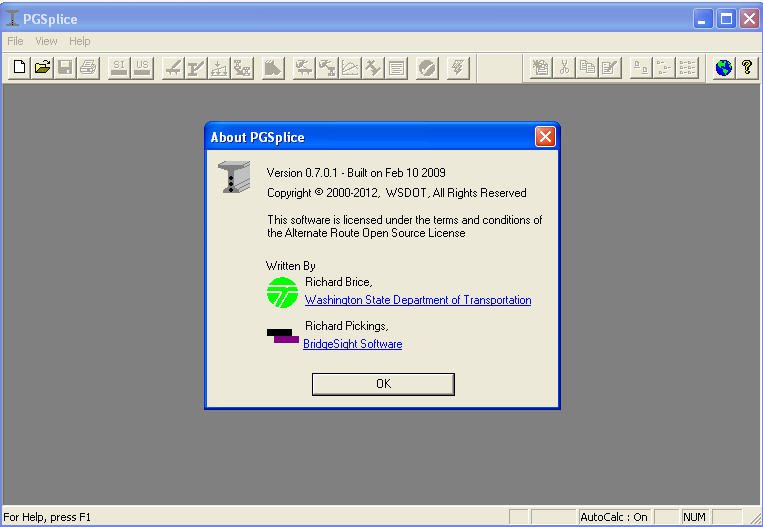Click the girder icon in About dialog

[x=234, y=177]
